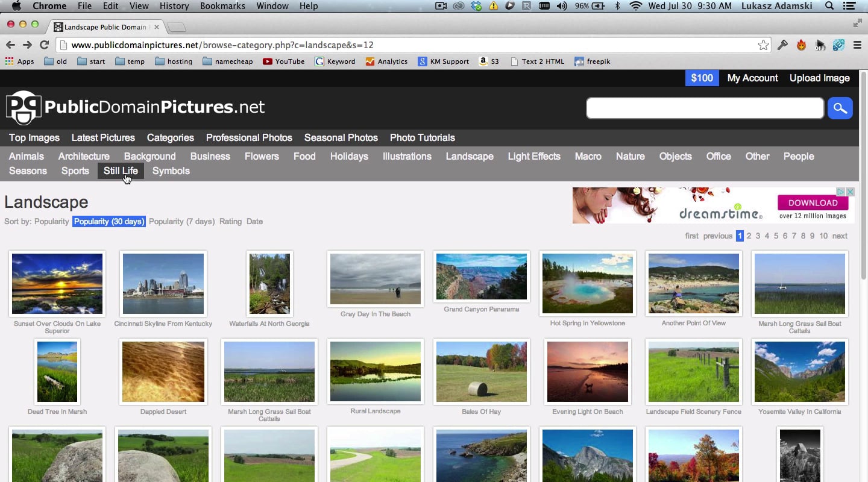Sort by Popularity (7 days)
The height and width of the screenshot is (482, 868).
coord(181,222)
